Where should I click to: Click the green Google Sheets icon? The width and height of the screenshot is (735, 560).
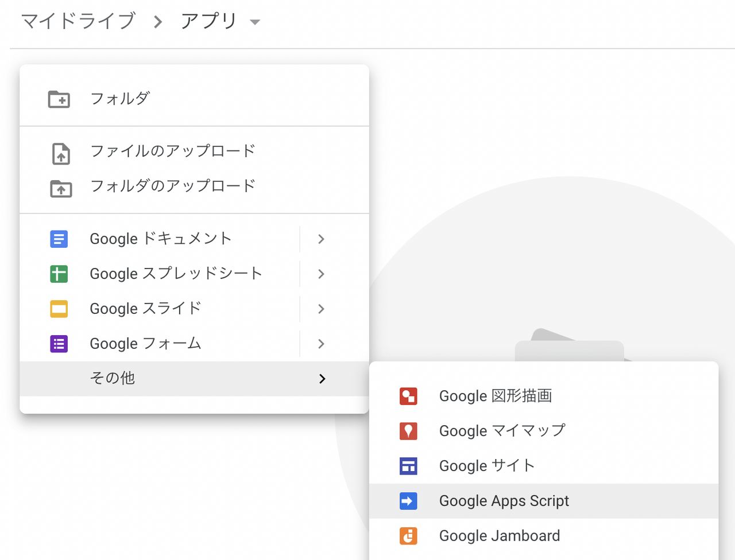(59, 274)
